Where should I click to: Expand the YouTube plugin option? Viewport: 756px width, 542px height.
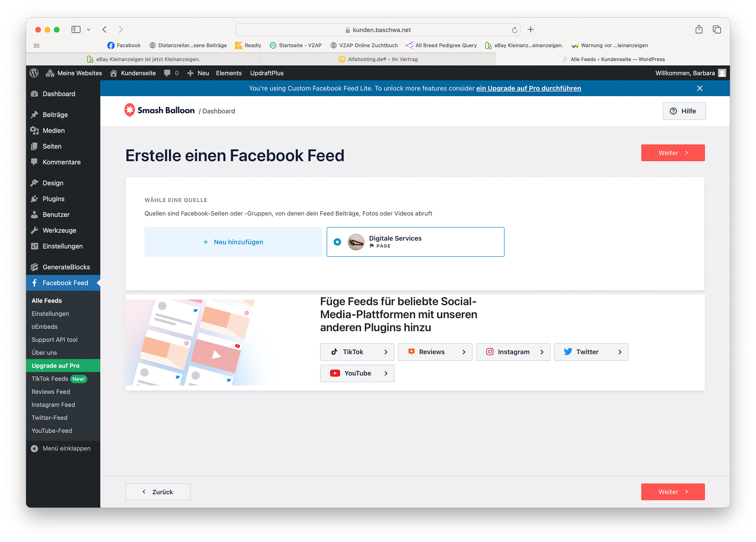(357, 373)
